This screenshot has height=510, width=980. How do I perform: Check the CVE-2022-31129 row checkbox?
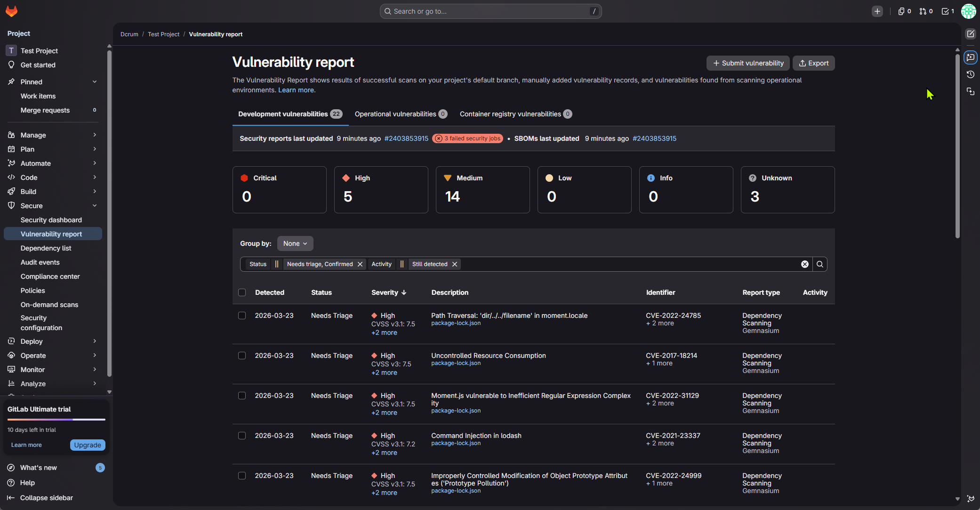pos(242,396)
